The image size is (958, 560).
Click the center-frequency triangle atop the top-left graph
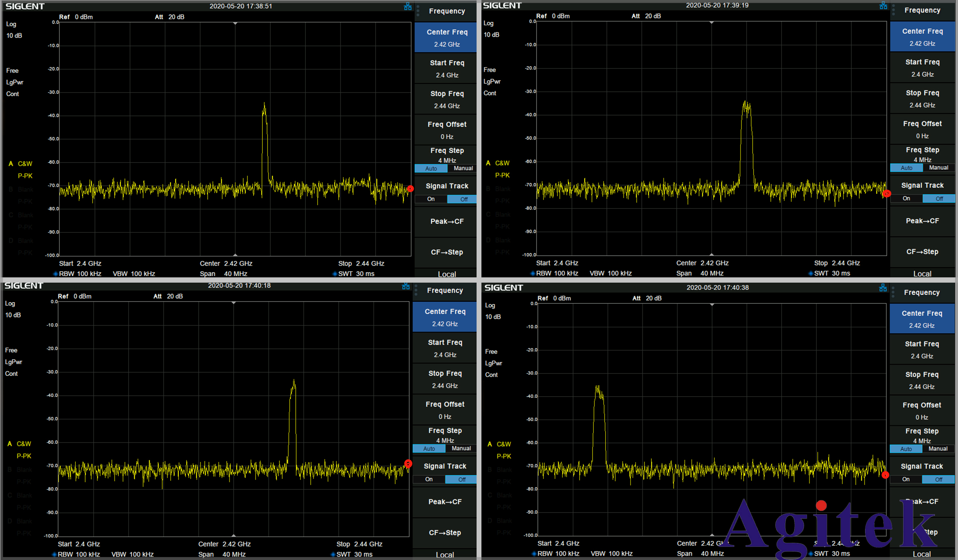(x=235, y=24)
